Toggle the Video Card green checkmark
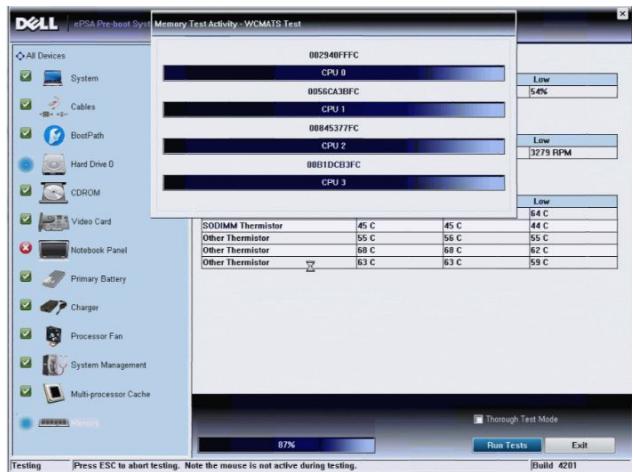 (x=26, y=219)
